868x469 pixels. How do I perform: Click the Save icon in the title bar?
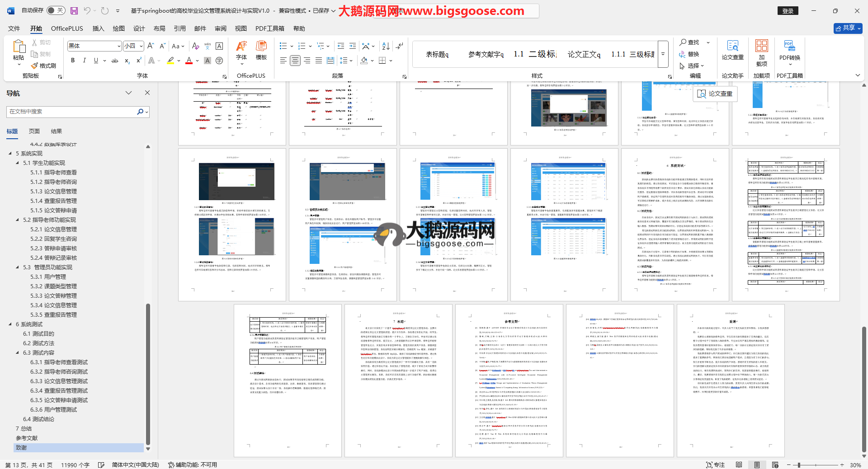click(x=74, y=10)
